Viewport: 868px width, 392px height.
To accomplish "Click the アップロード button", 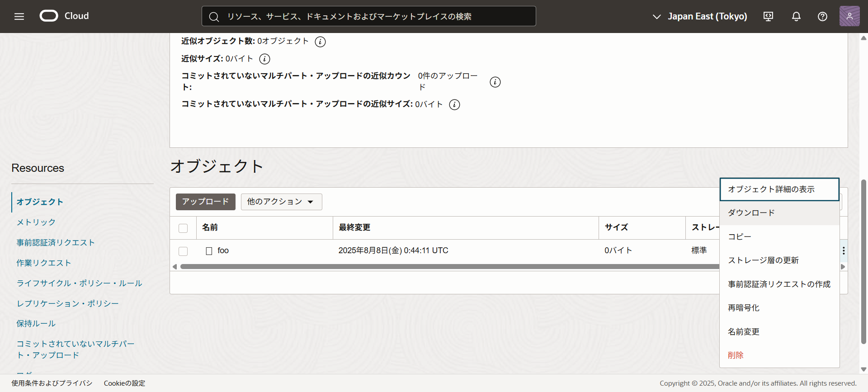I will click(x=206, y=202).
